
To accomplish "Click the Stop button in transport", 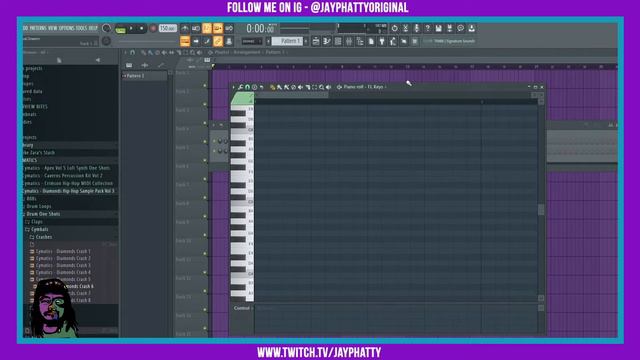I will tap(141, 29).
